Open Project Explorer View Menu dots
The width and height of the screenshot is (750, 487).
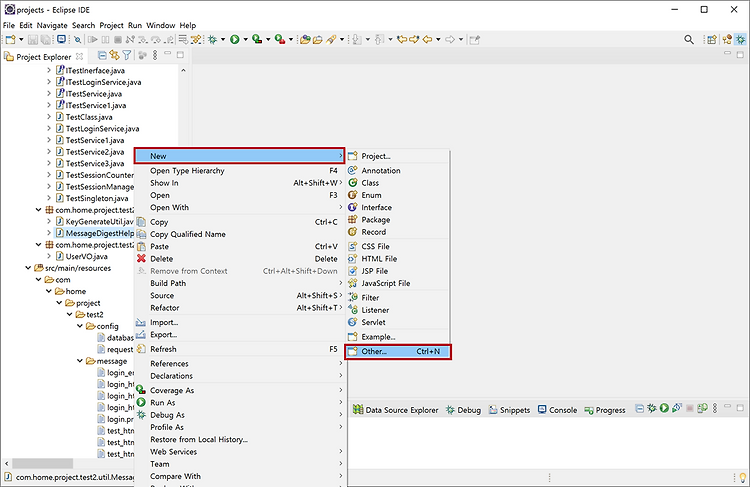tap(155, 55)
